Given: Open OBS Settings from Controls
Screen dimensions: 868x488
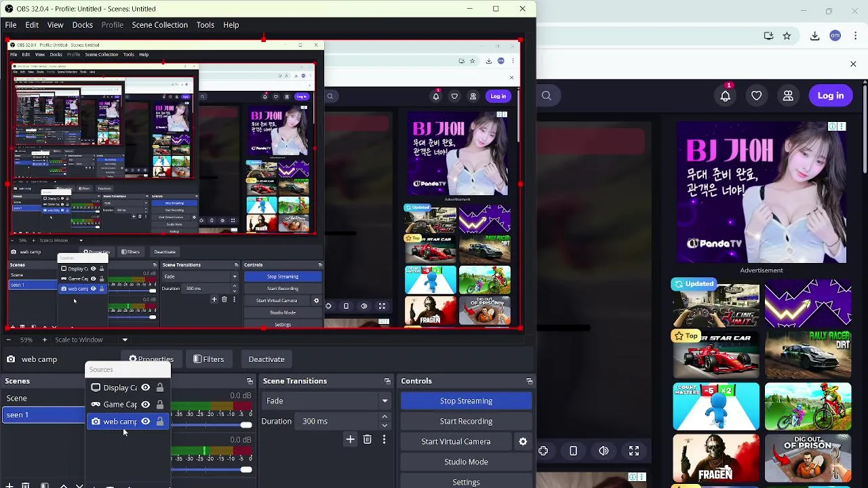Looking at the screenshot, I should 466,482.
